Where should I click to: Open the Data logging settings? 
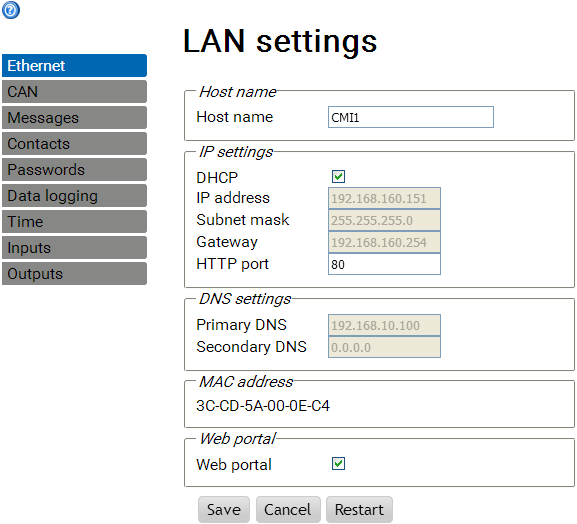(74, 196)
